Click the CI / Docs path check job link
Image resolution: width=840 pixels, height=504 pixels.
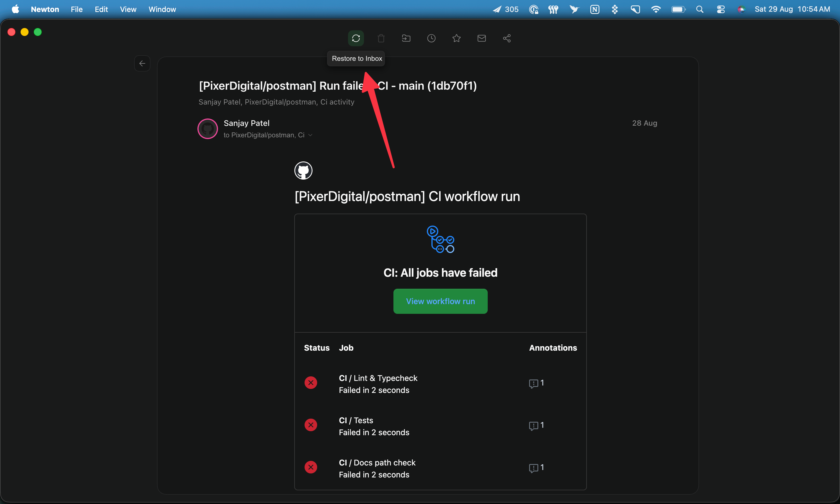[x=377, y=463]
